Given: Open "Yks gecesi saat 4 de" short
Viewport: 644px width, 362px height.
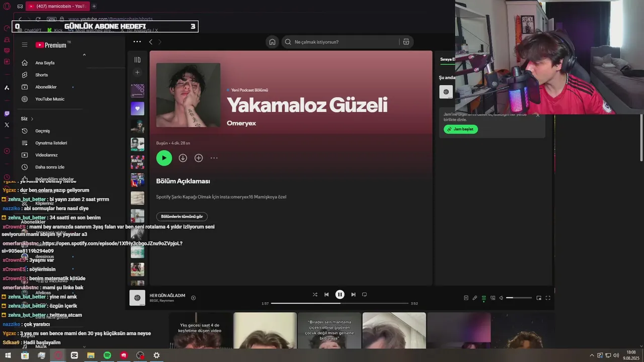Looking at the screenshot, I should click(x=200, y=330).
